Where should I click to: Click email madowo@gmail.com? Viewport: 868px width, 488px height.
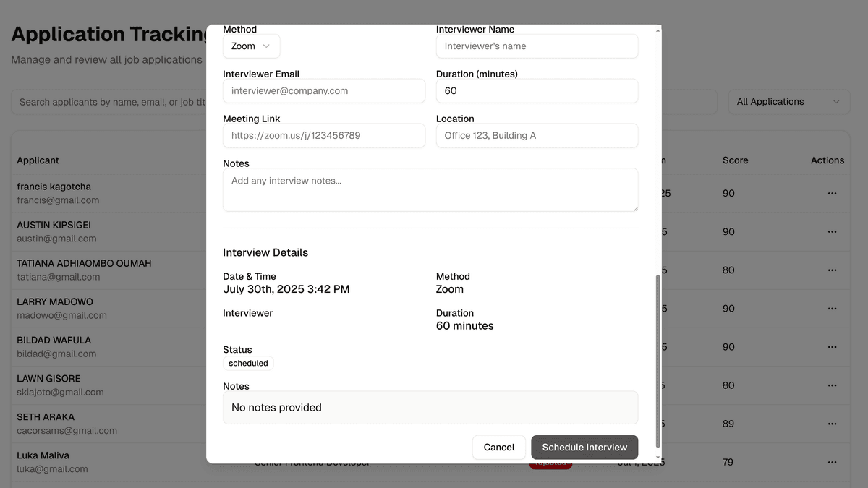point(61,315)
